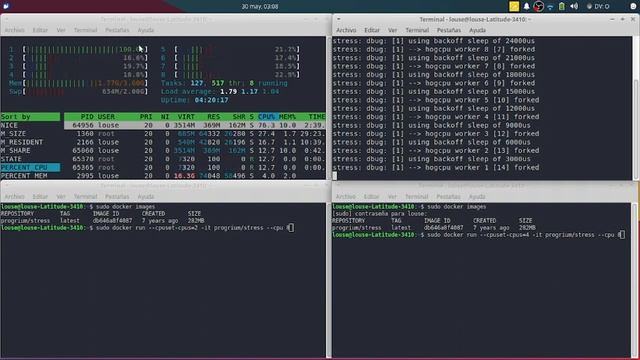This screenshot has width=640, height=360.
Task: Open Pestañas menu in the stress output terminal
Action: click(449, 30)
